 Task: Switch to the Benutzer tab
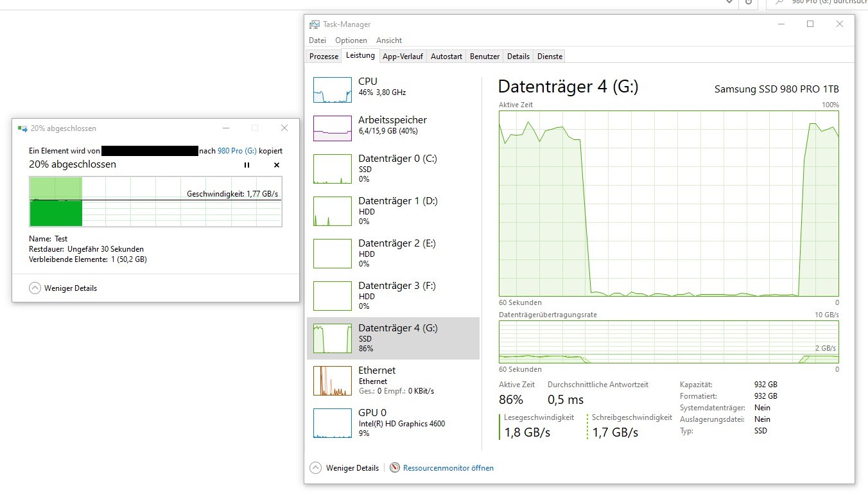485,57
